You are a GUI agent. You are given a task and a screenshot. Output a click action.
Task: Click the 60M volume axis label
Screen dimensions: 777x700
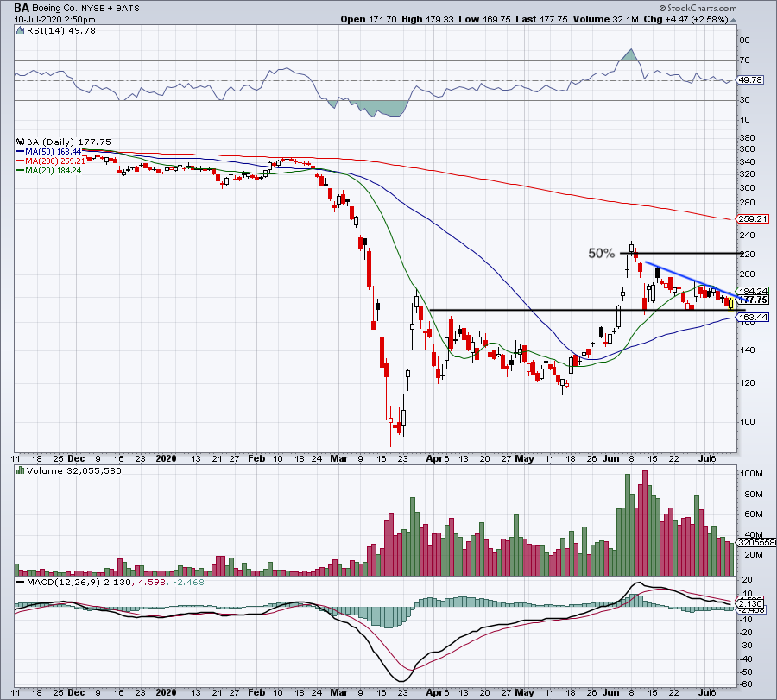[751, 514]
